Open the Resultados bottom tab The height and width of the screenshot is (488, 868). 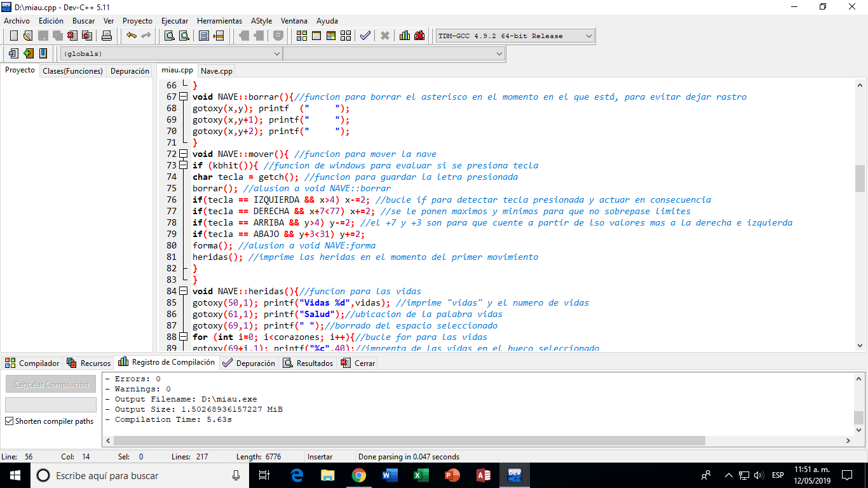308,363
